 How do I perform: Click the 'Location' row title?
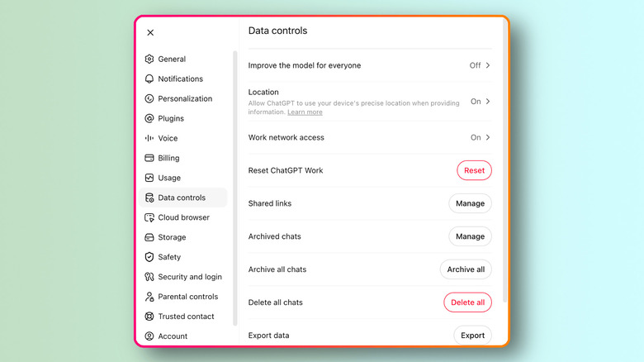coord(263,92)
